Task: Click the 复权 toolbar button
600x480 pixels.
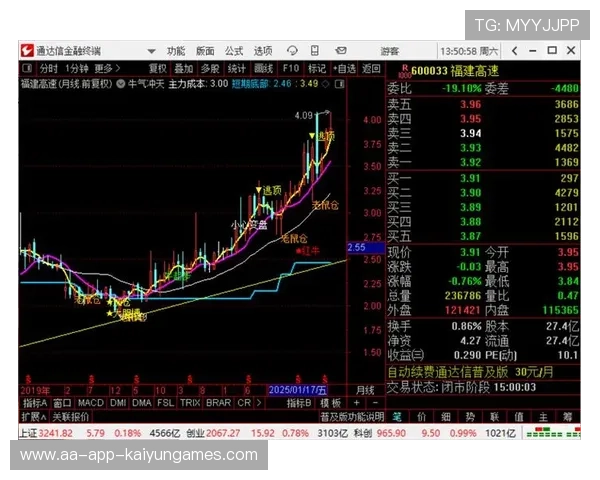Action: [158, 69]
